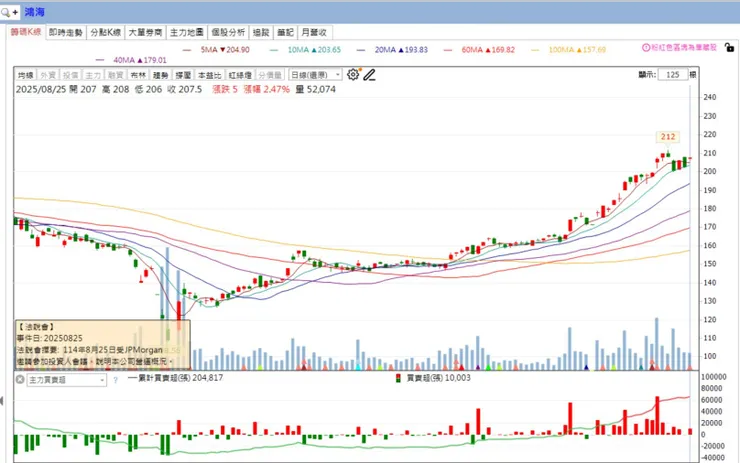Click the 2025/08/25 date text
The image size is (740, 463).
[41, 90]
